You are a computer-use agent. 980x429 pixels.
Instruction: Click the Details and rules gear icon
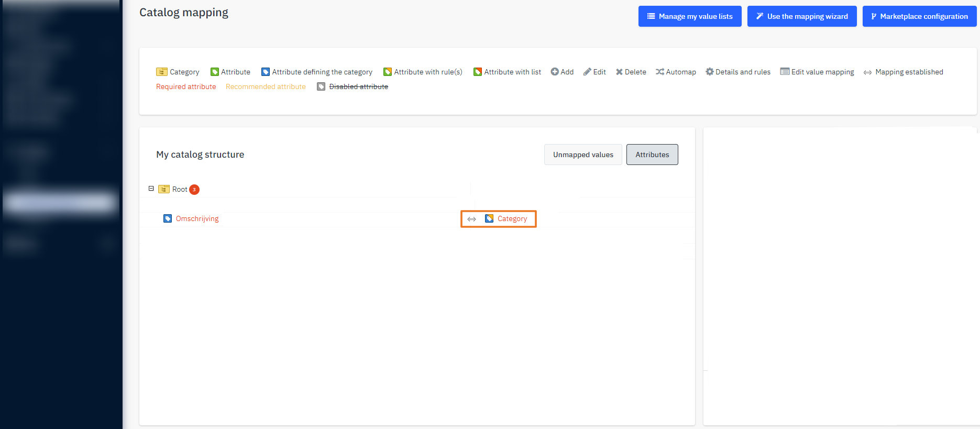click(x=710, y=72)
